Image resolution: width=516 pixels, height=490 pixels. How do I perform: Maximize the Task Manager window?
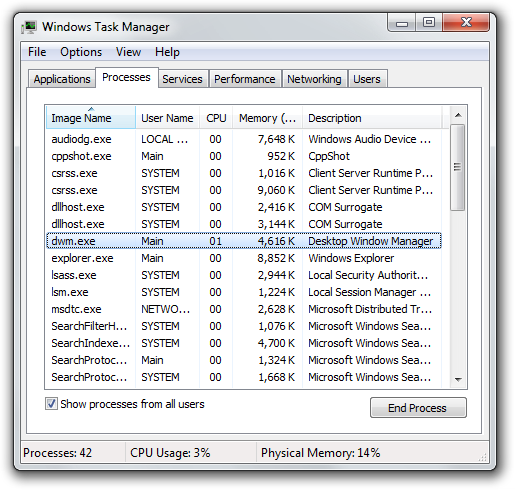[429, 23]
